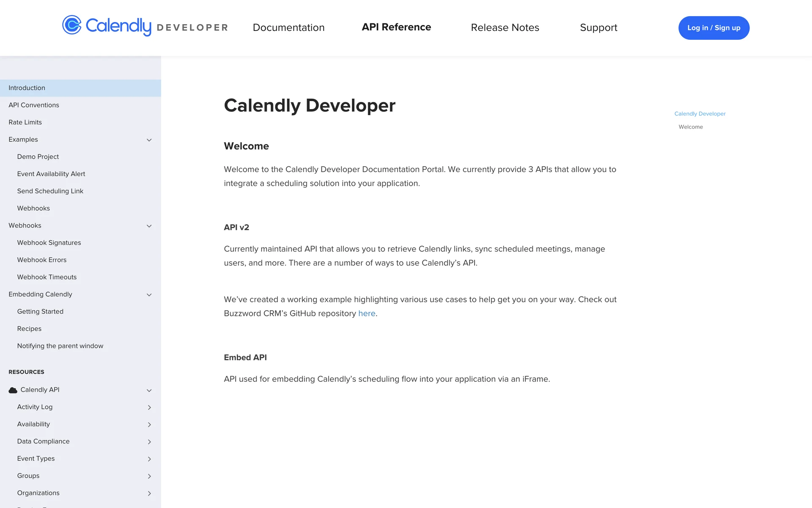Expand the Event Types arrow
The image size is (812, 508).
[149, 459]
